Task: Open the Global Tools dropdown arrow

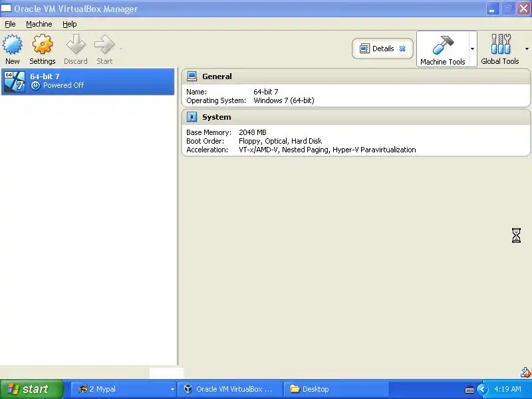Action: click(x=527, y=49)
